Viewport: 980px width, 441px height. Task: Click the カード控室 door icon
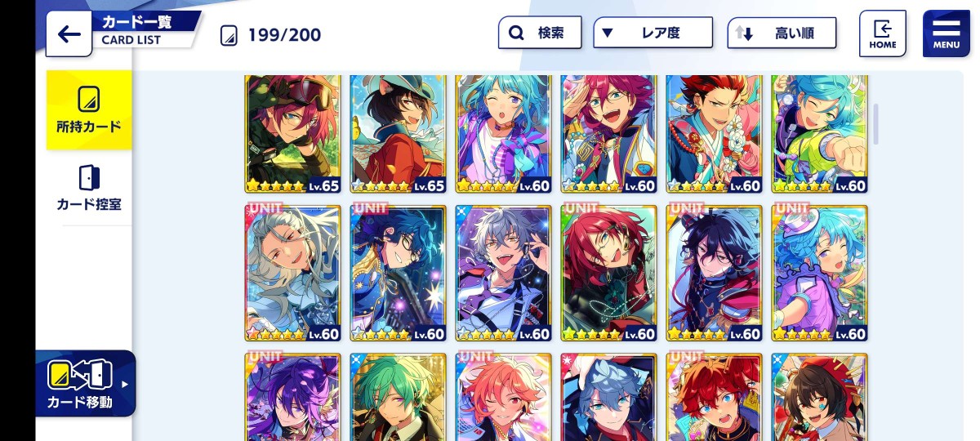[88, 177]
